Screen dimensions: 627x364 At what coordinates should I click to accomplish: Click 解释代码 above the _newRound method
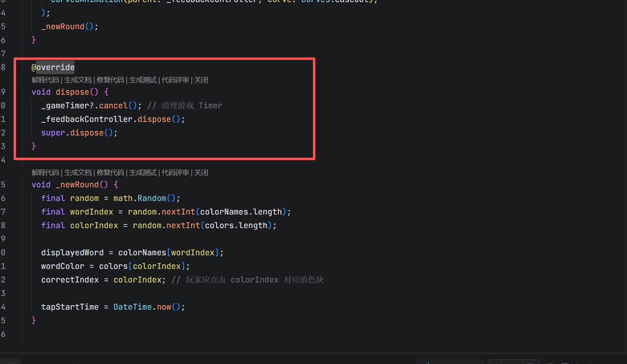click(45, 173)
